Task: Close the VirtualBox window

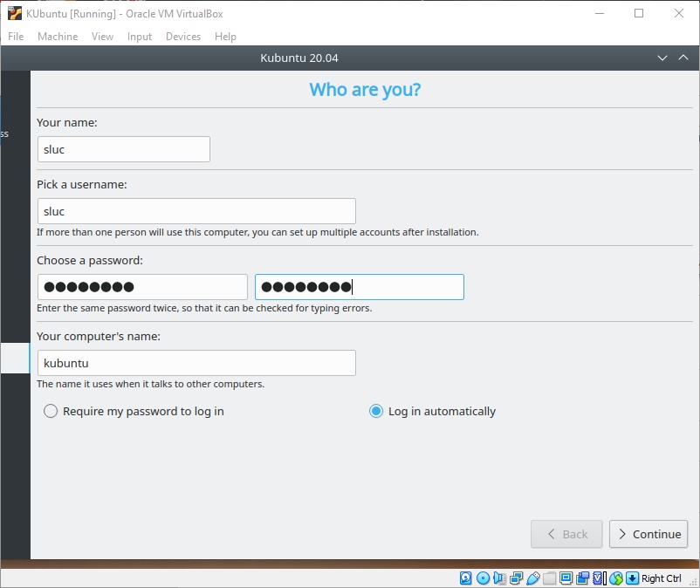Action: [678, 13]
